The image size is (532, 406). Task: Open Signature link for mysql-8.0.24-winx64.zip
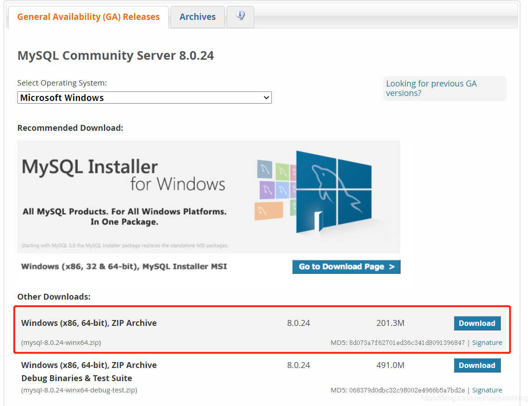coord(487,343)
